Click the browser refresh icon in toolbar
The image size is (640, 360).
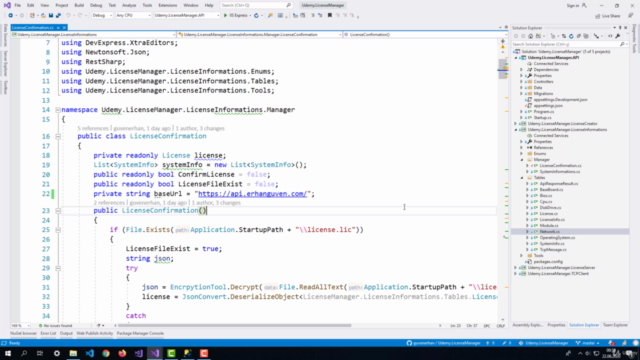point(256,16)
